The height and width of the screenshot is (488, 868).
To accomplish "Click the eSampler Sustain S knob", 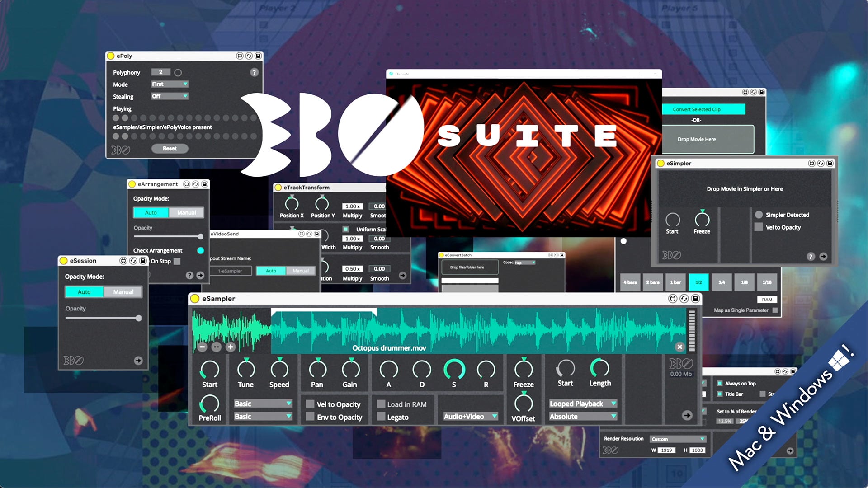I will pyautogui.click(x=454, y=370).
